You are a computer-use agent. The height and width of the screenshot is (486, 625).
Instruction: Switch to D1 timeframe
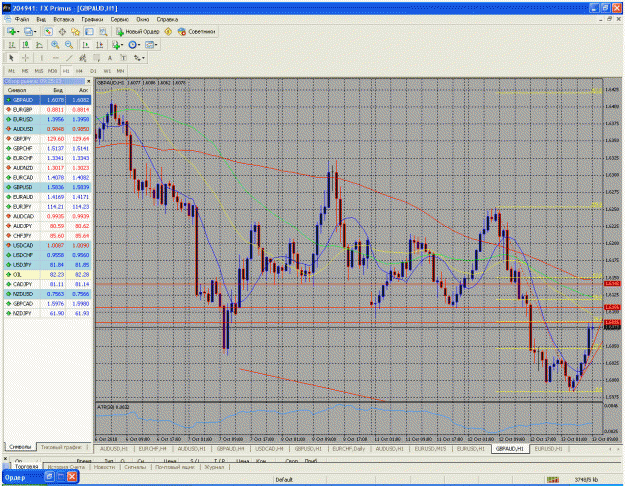pos(93,71)
